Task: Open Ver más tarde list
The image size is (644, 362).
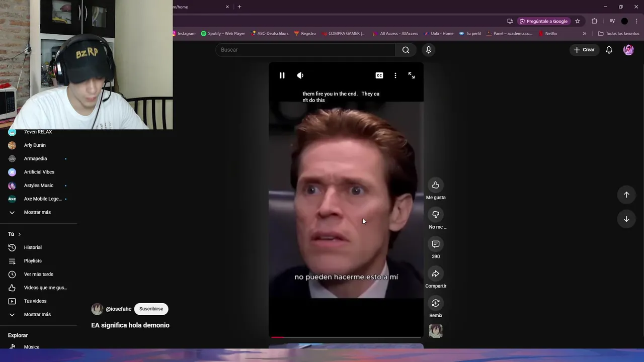Action: pyautogui.click(x=38, y=274)
